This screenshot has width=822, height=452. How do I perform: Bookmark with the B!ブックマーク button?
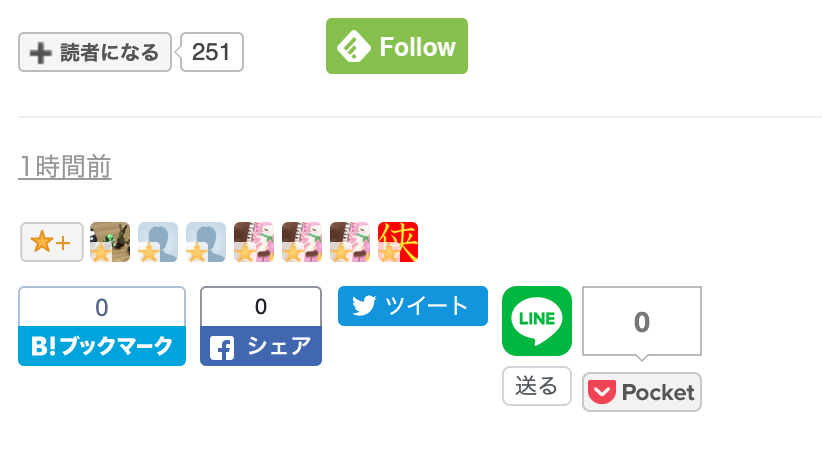pos(102,346)
